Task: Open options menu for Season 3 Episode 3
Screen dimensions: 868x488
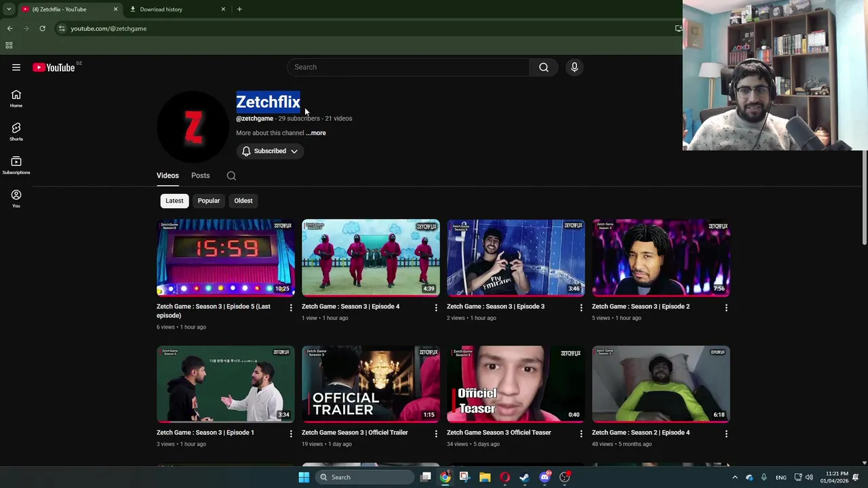Action: [x=581, y=308]
